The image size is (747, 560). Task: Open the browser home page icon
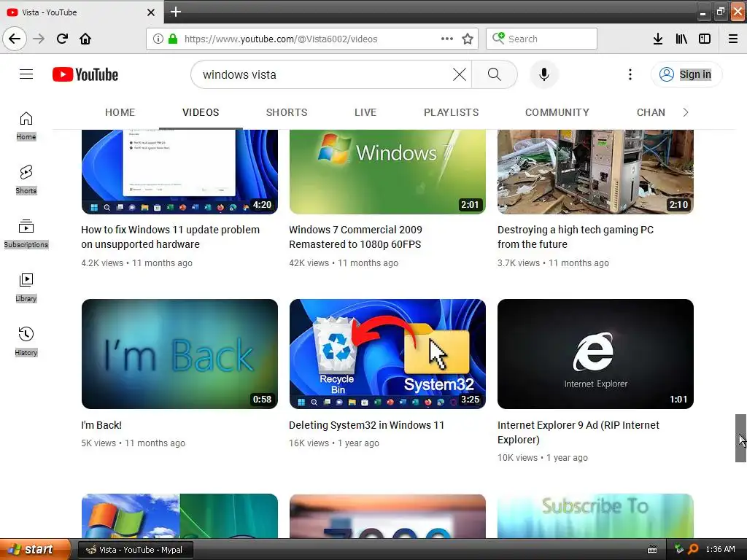pyautogui.click(x=85, y=39)
